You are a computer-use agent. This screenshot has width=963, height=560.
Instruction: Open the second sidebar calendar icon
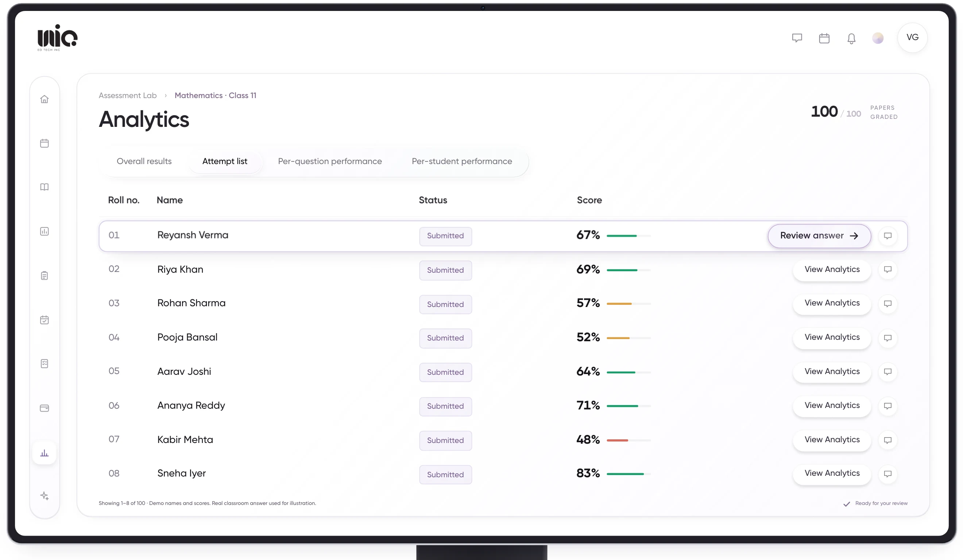tap(45, 143)
